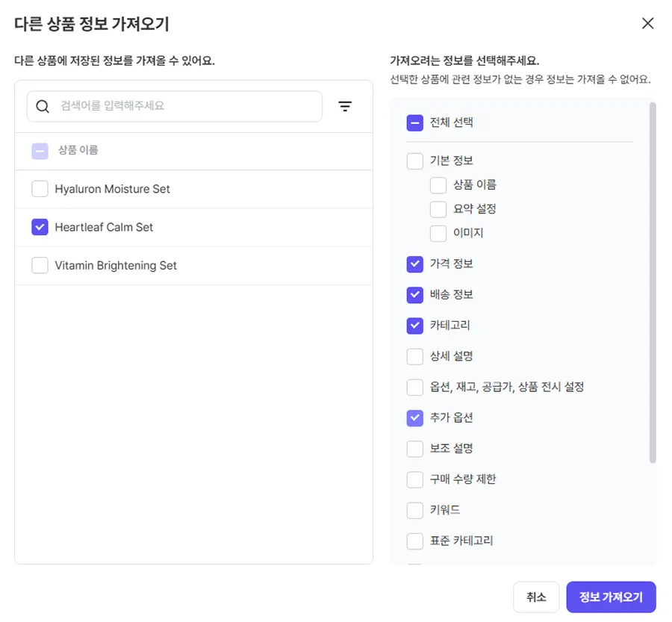Viewport: 672px width, 622px height.
Task: Select the Hyaluron Moisture Set checkbox
Action: [x=40, y=190]
